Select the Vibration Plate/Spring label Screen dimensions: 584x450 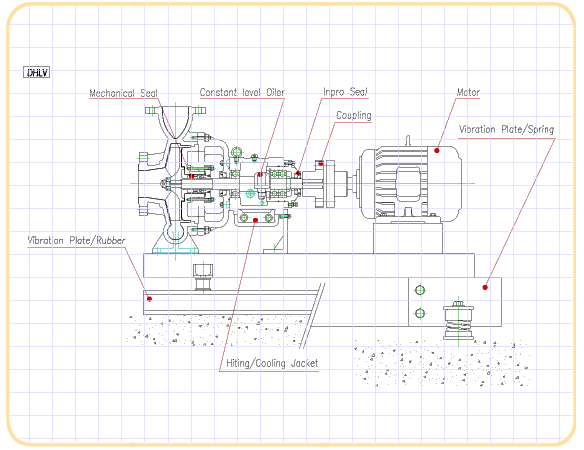506,129
